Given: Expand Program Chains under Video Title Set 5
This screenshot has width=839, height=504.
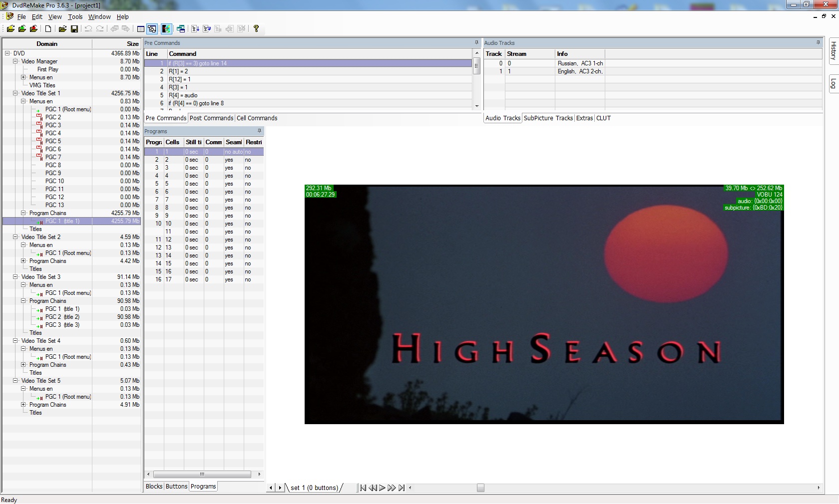Looking at the screenshot, I should click(x=23, y=404).
